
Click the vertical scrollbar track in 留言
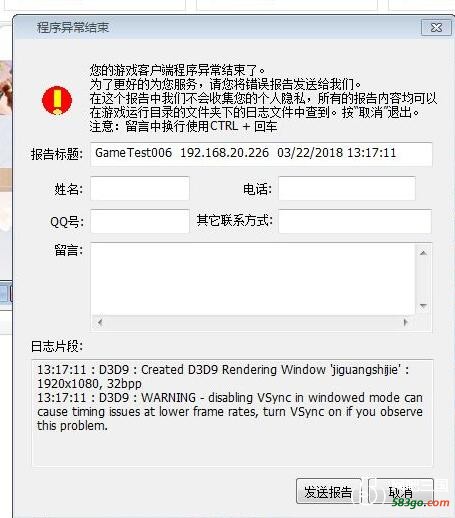click(423, 279)
